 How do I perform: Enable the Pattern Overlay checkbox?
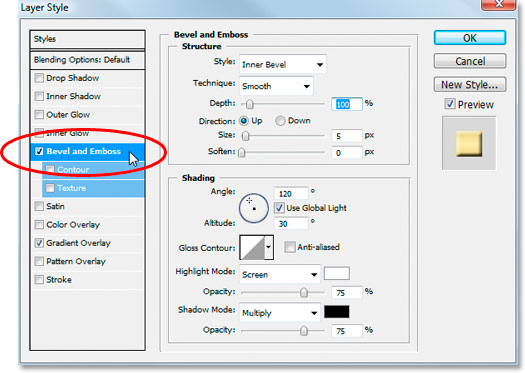[x=39, y=261]
